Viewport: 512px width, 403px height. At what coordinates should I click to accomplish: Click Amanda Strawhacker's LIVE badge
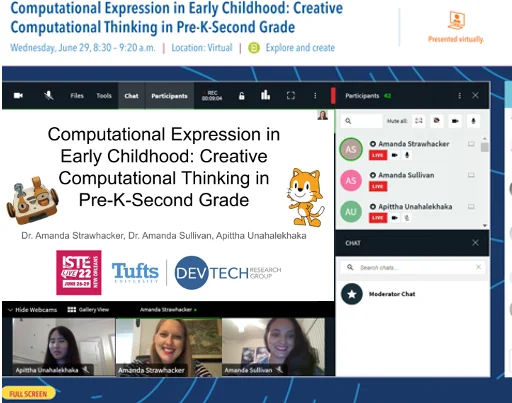378,155
